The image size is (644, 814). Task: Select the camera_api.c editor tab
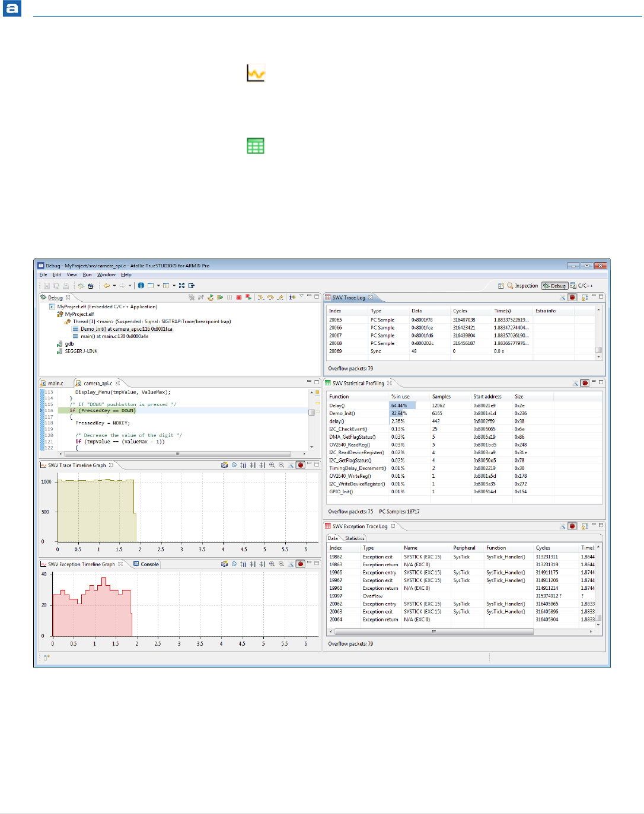pyautogui.click(x=98, y=383)
